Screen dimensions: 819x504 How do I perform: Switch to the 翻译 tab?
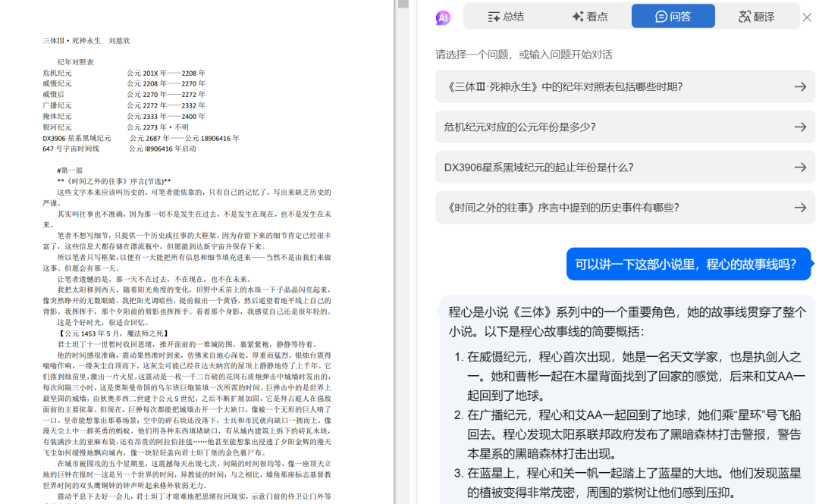(756, 16)
